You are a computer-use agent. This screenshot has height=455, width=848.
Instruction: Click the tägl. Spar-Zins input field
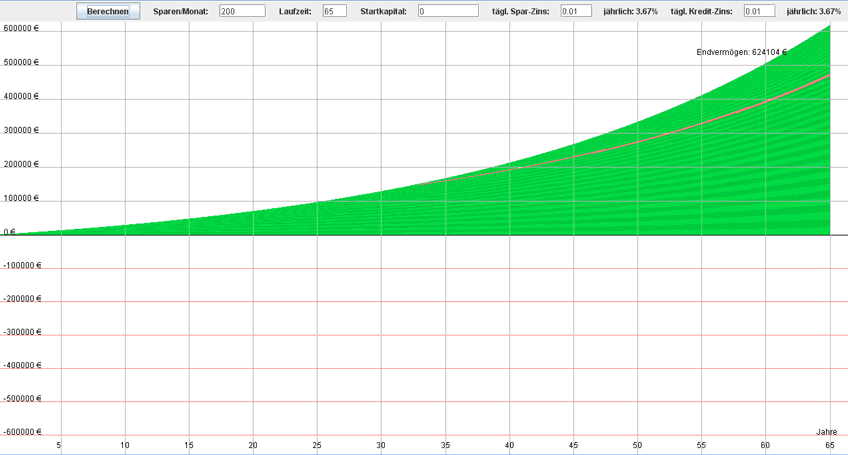[x=576, y=11]
